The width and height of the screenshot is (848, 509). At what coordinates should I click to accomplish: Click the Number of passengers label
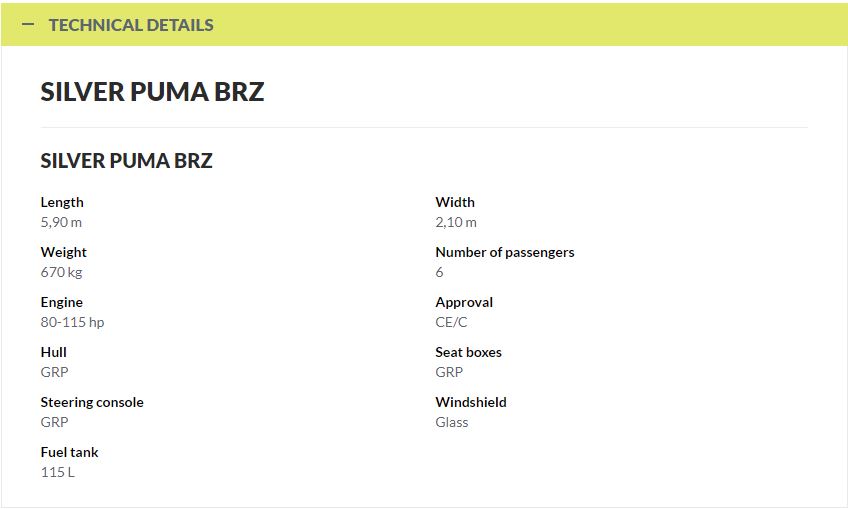point(505,252)
